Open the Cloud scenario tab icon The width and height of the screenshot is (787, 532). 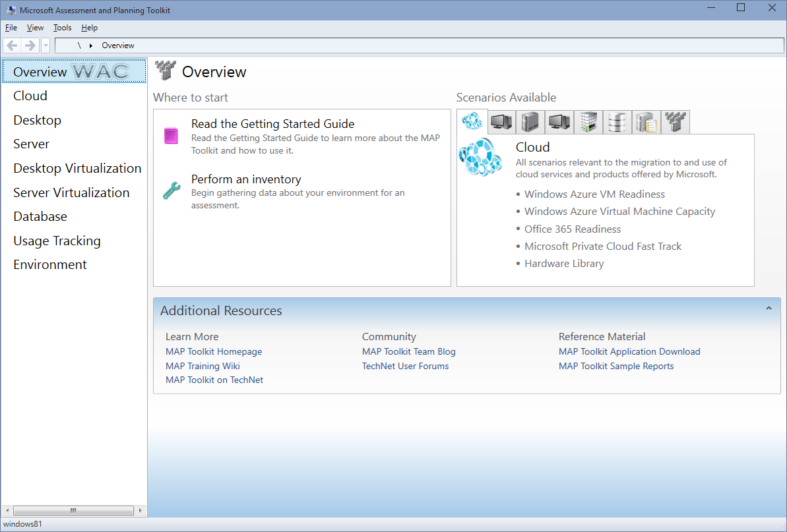click(472, 121)
